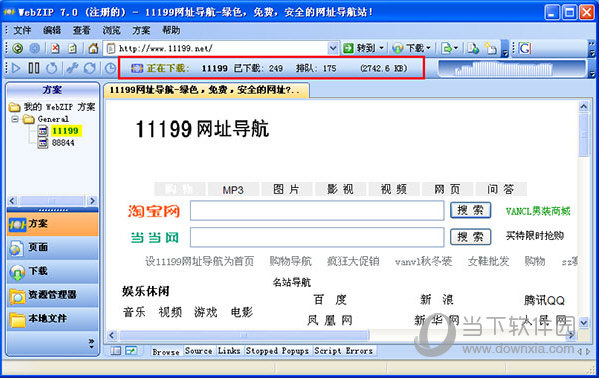Viewport: 599px width, 378px height.
Task: Click the restart download circular arrow icon
Action: [52, 68]
